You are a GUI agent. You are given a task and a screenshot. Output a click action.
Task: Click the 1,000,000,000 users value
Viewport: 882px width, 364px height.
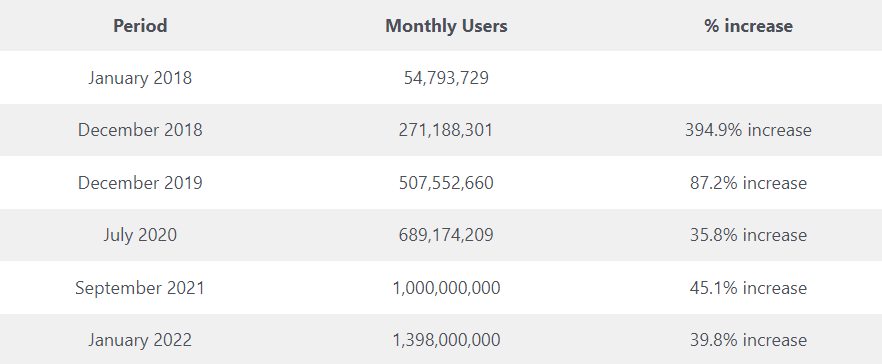(446, 287)
